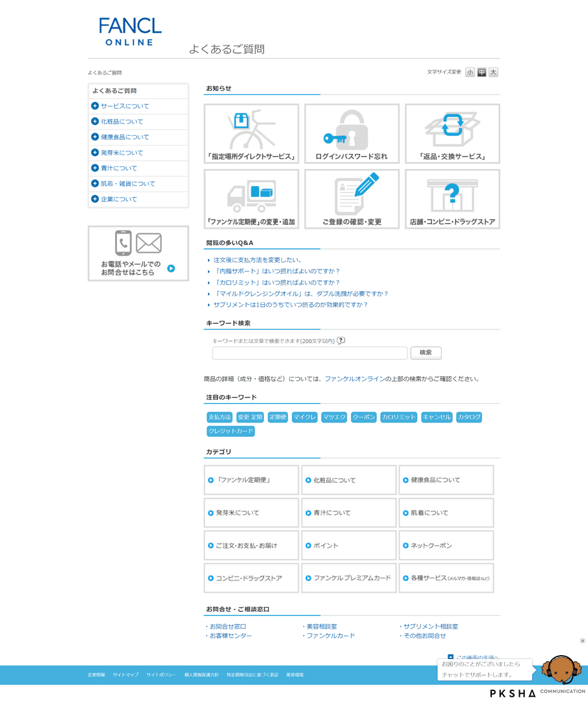Click the 検索 search button
This screenshot has height=702, width=588.
pos(426,353)
